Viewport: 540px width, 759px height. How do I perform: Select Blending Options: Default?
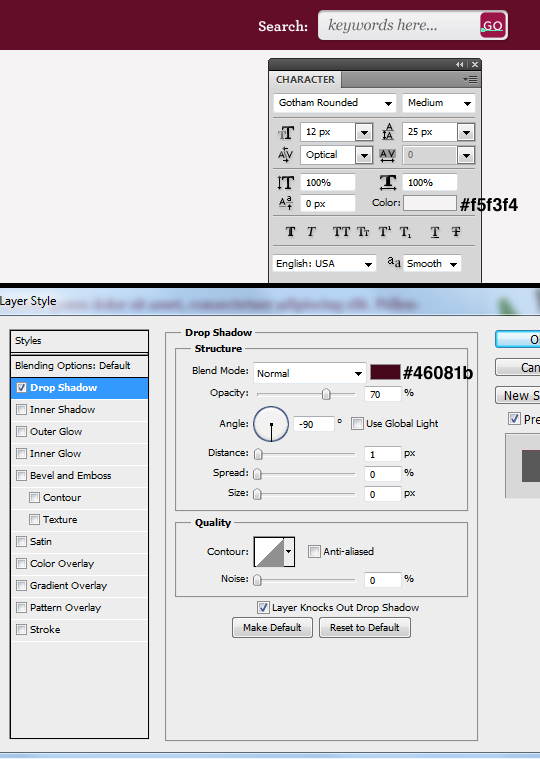point(79,365)
